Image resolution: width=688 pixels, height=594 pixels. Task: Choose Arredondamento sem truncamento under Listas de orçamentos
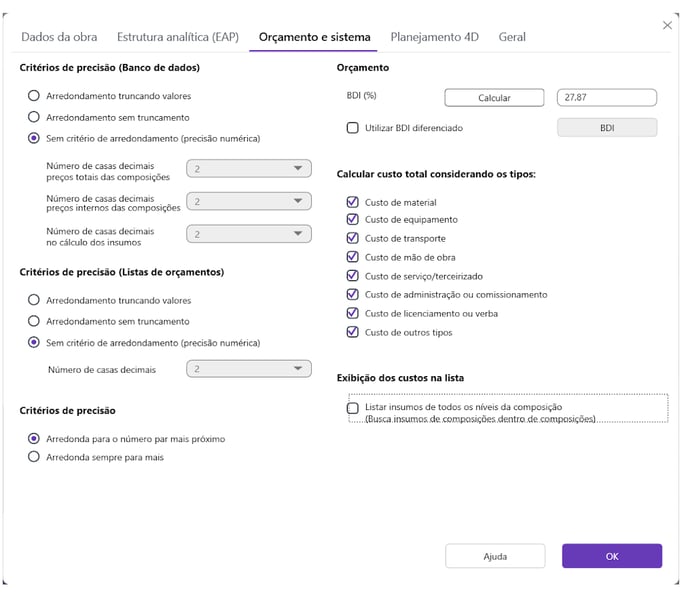tap(34, 321)
